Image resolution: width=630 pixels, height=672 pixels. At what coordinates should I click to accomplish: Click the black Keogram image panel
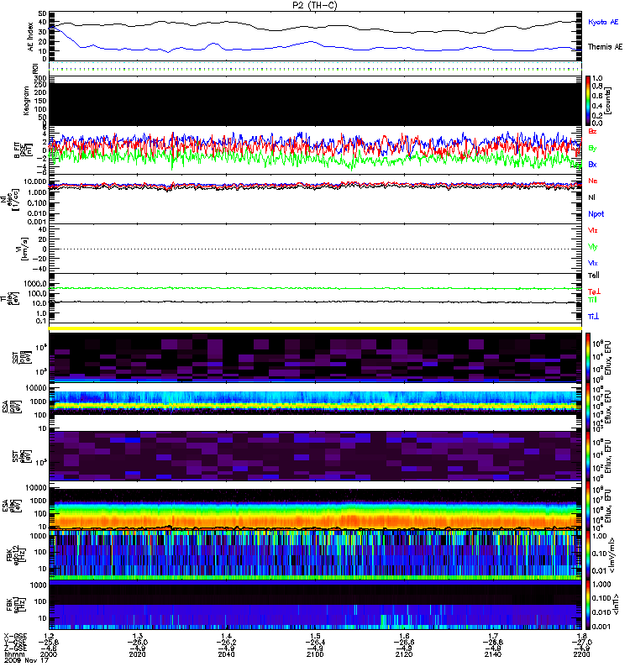(315, 104)
